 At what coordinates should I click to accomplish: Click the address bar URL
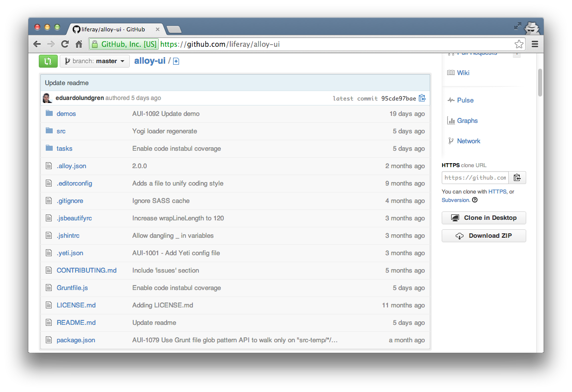coord(220,44)
